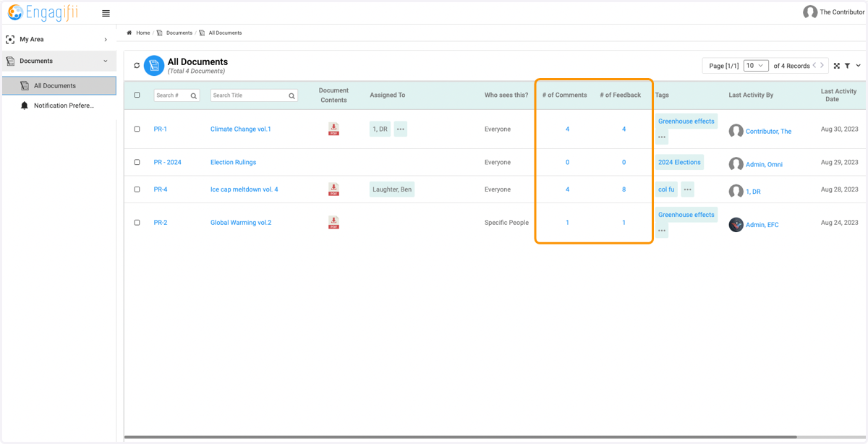Show more tags under Greenhouse effects PR-2
The width and height of the screenshot is (868, 444).
click(662, 231)
